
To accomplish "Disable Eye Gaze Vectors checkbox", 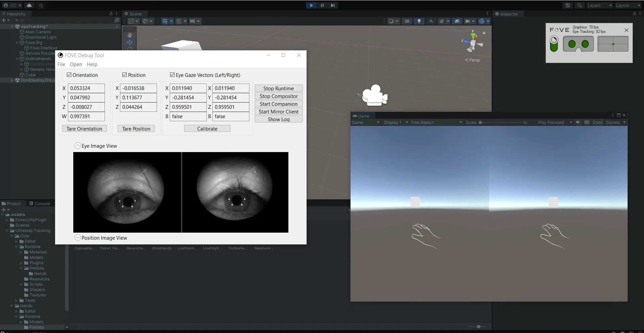I will [x=172, y=75].
